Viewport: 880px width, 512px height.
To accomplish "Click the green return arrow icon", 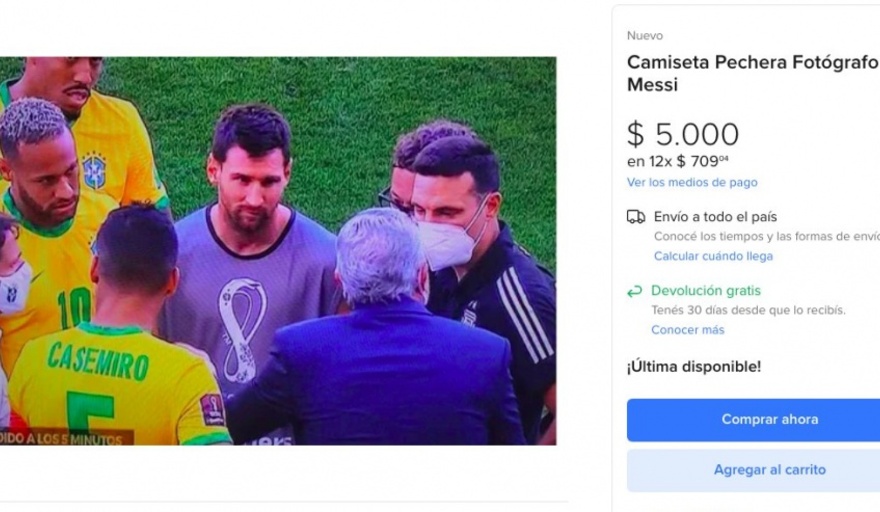I will 635,291.
